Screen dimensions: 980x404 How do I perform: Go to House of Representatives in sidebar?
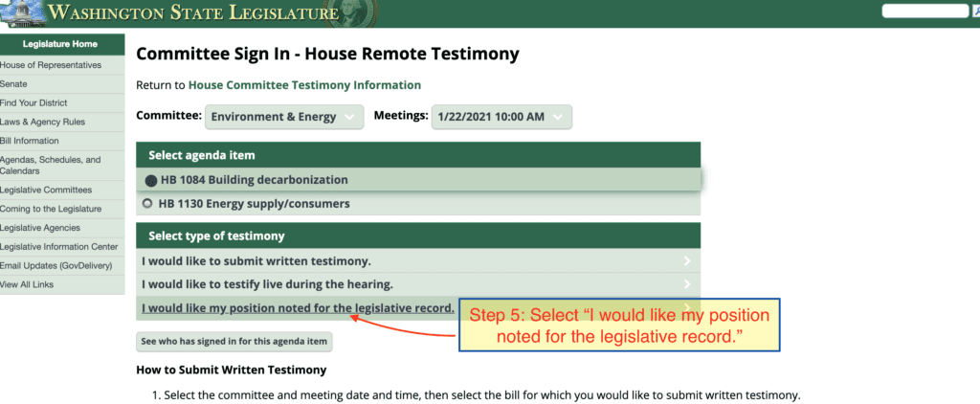point(51,65)
